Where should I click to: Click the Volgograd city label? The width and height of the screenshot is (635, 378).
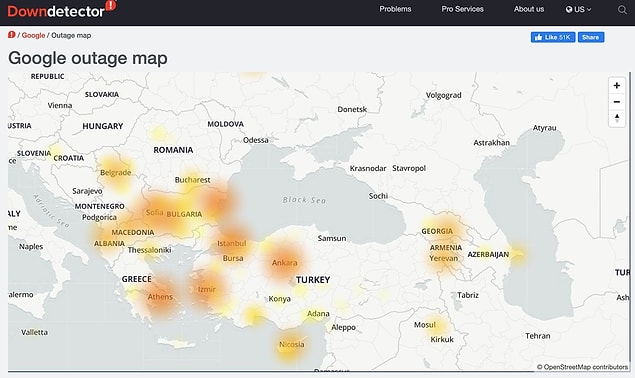tap(443, 95)
